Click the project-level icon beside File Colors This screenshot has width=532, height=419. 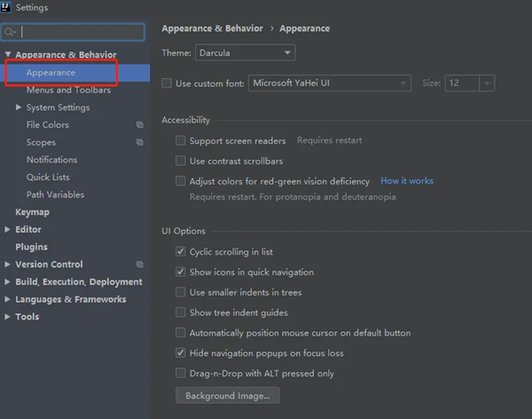(139, 125)
